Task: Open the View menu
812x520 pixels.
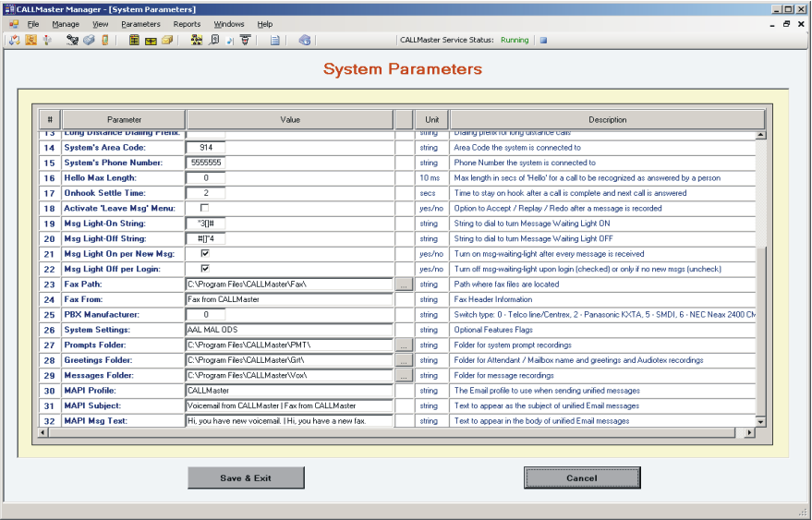Action: tap(101, 24)
